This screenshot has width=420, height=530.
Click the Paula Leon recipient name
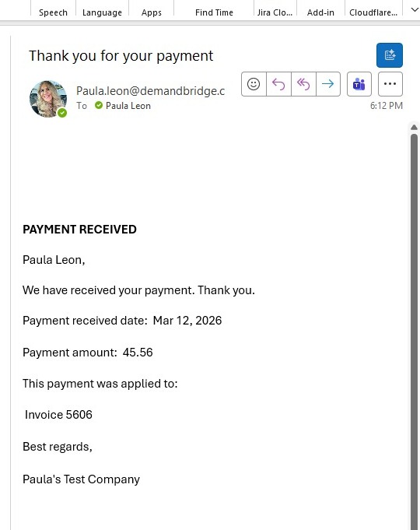coord(128,106)
